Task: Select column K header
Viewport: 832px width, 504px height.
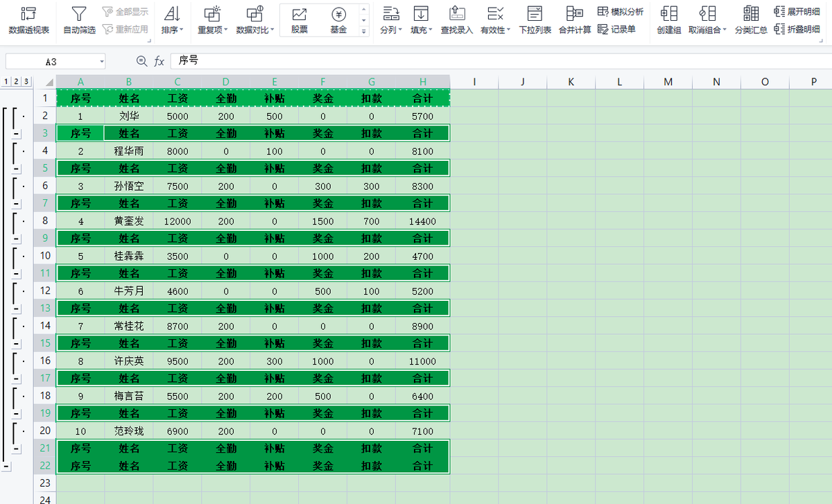Action: coord(571,82)
